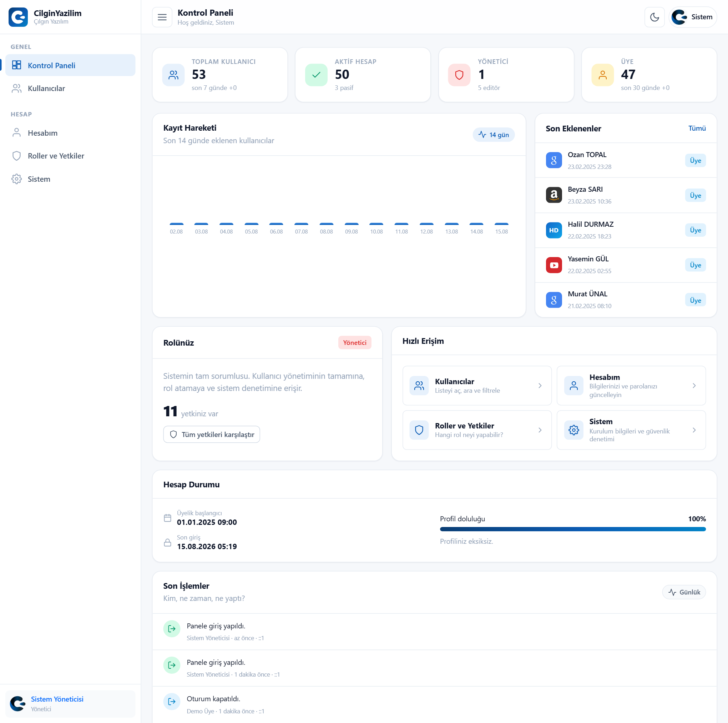Open the Roller ve Yetkiler quick access card

point(477,430)
